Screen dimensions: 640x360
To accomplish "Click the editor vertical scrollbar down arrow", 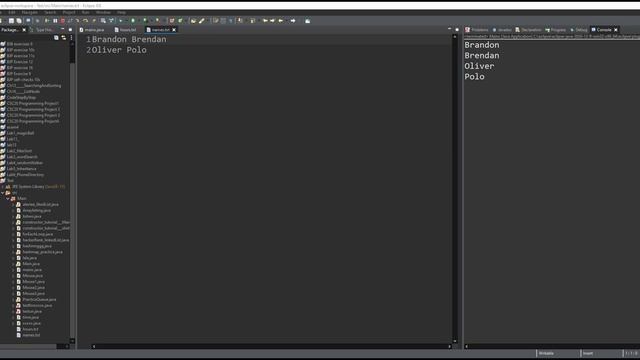I will (455, 341).
